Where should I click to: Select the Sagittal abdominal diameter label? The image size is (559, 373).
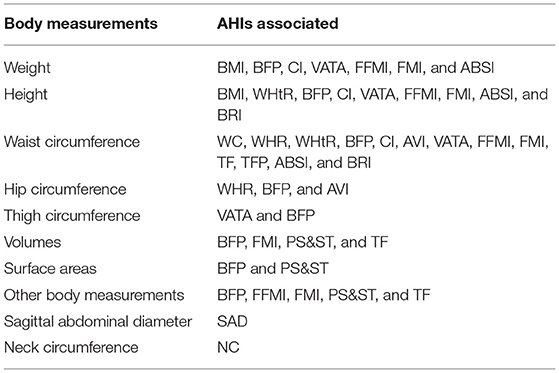(98, 322)
